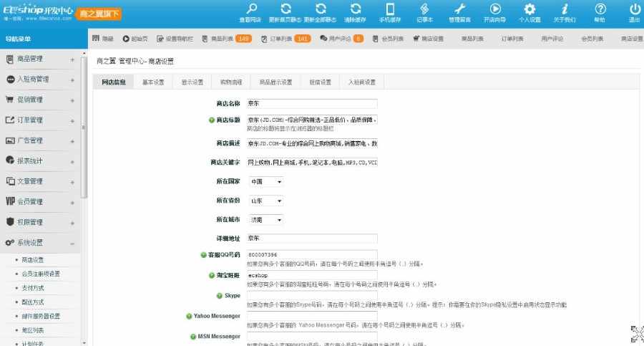Viewport: 644px width, 346px height.
Task: Open the 关于我们 info icon
Action: (x=565, y=9)
